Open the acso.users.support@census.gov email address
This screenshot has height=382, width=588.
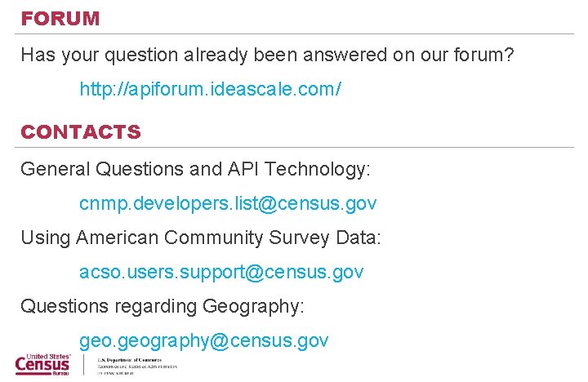click(221, 272)
